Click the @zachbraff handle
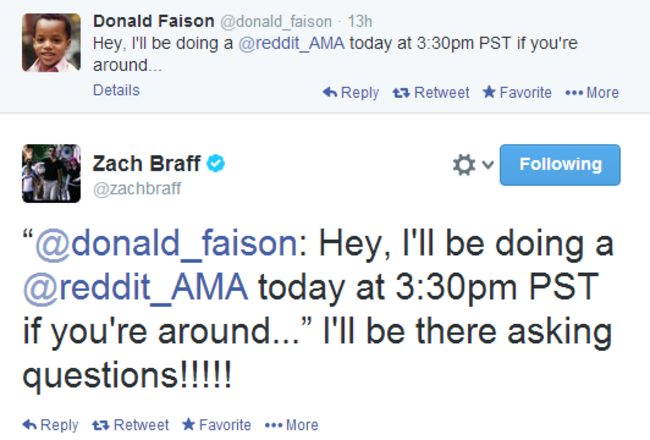This screenshot has width=650, height=440. pos(137,189)
